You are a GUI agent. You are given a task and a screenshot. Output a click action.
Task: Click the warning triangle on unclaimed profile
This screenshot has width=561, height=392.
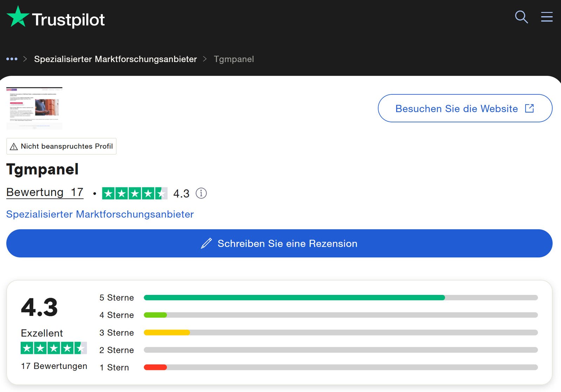(x=14, y=147)
